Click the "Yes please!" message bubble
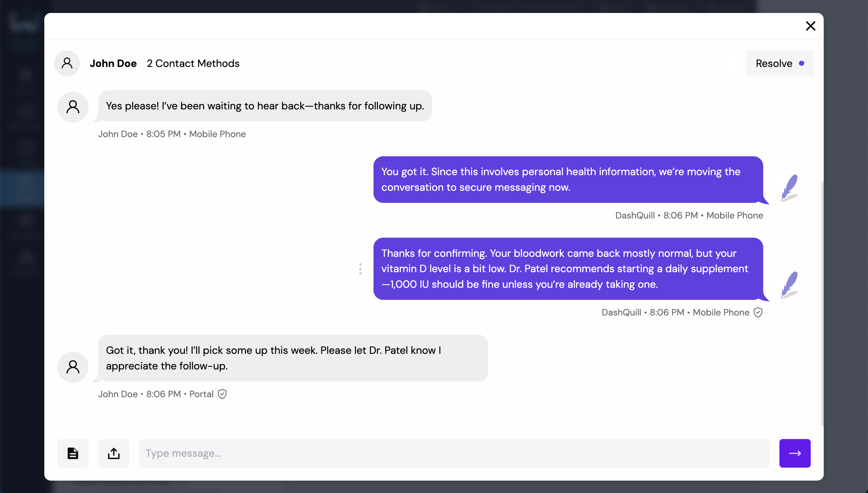Viewport: 868px width, 493px height. (x=265, y=106)
